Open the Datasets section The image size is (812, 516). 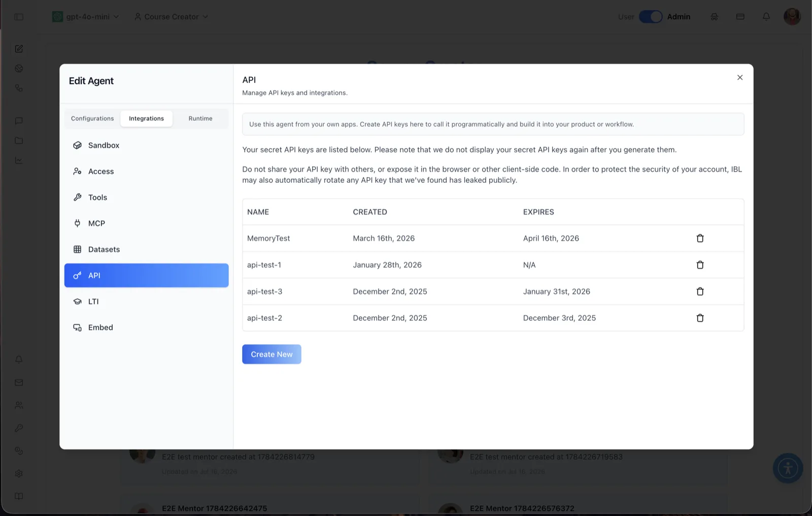[146, 249]
